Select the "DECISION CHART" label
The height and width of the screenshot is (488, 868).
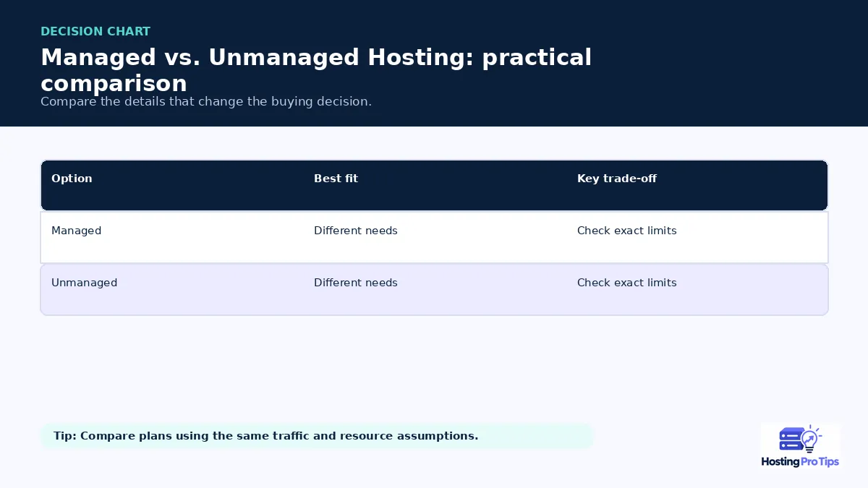coord(95,31)
